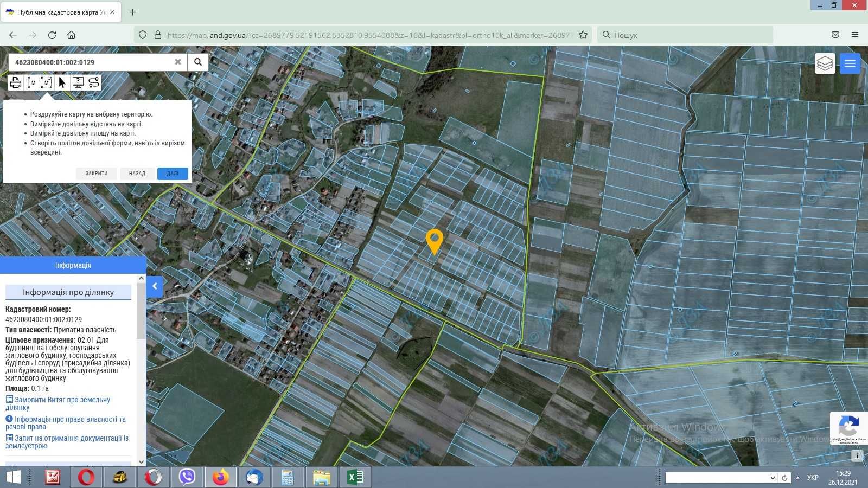Open the yellow car taskbar app
This screenshot has width=868, height=488.
pos(120,477)
